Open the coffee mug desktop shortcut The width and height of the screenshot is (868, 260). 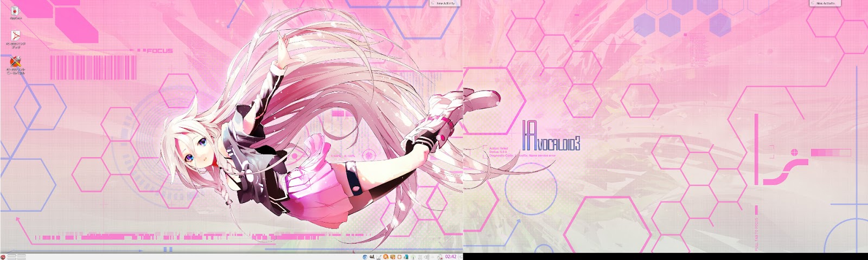(15, 11)
